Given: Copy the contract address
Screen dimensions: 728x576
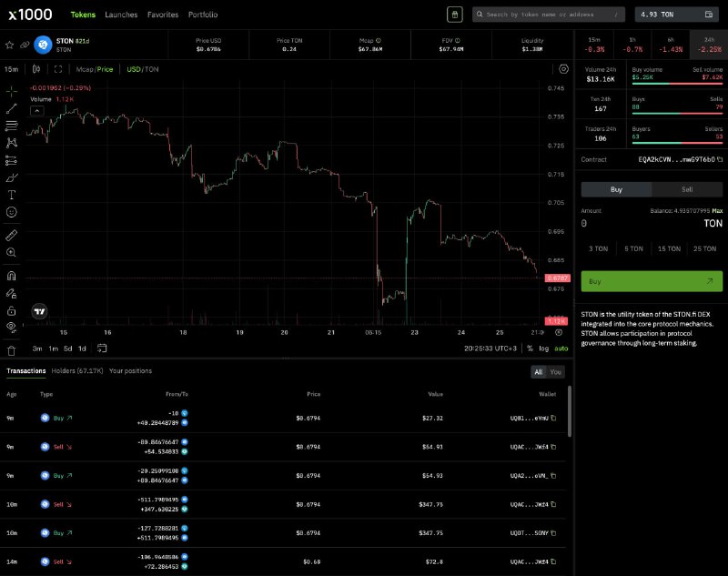Looking at the screenshot, I should (721, 160).
